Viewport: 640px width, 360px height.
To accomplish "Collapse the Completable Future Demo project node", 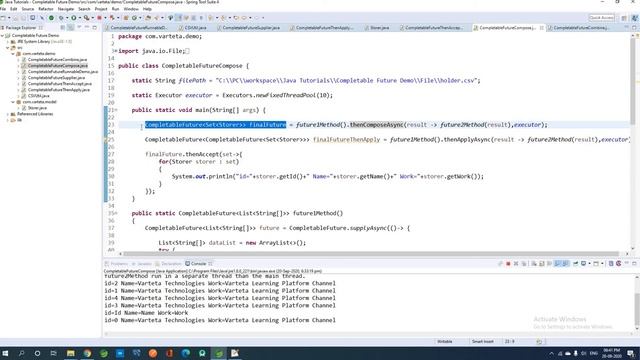I will pyautogui.click(x=2, y=36).
